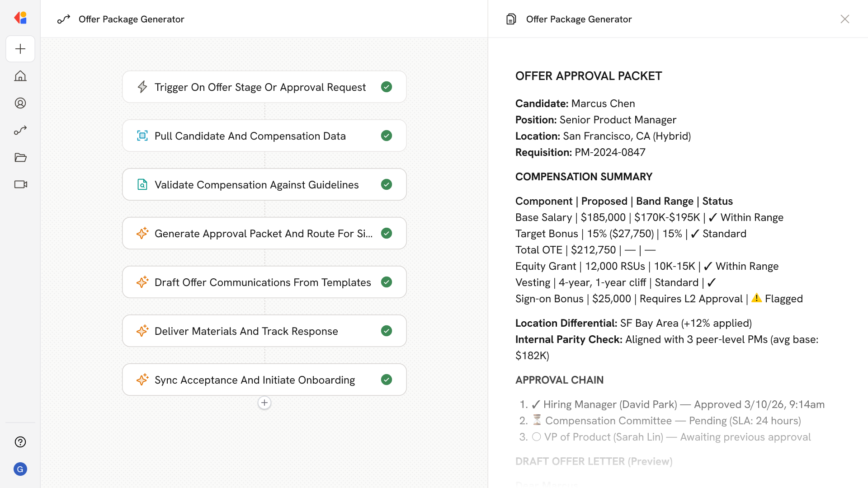Click the plus button in left sidebar

(20, 49)
